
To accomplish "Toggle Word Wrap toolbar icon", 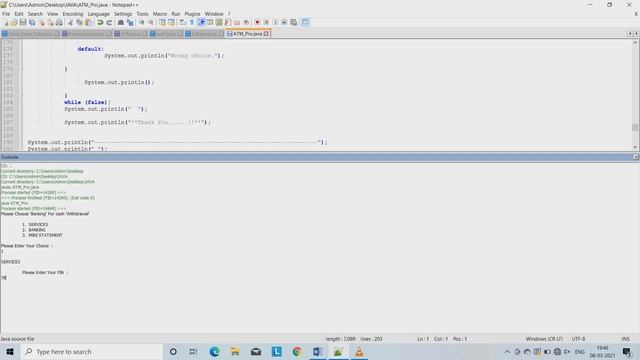I will pos(182,22).
